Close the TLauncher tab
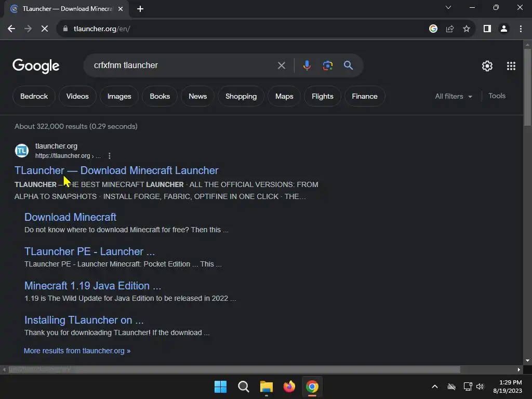This screenshot has height=399, width=532. [121, 9]
